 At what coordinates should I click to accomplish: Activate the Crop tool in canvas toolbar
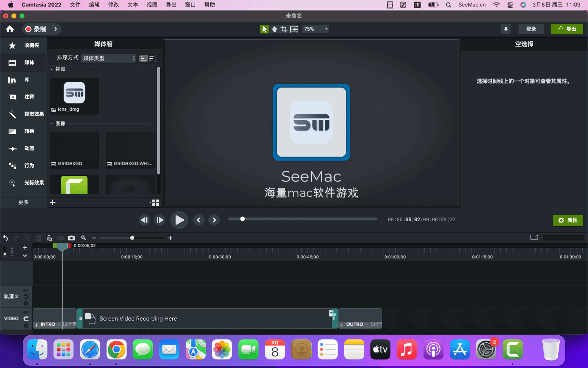[x=284, y=29]
